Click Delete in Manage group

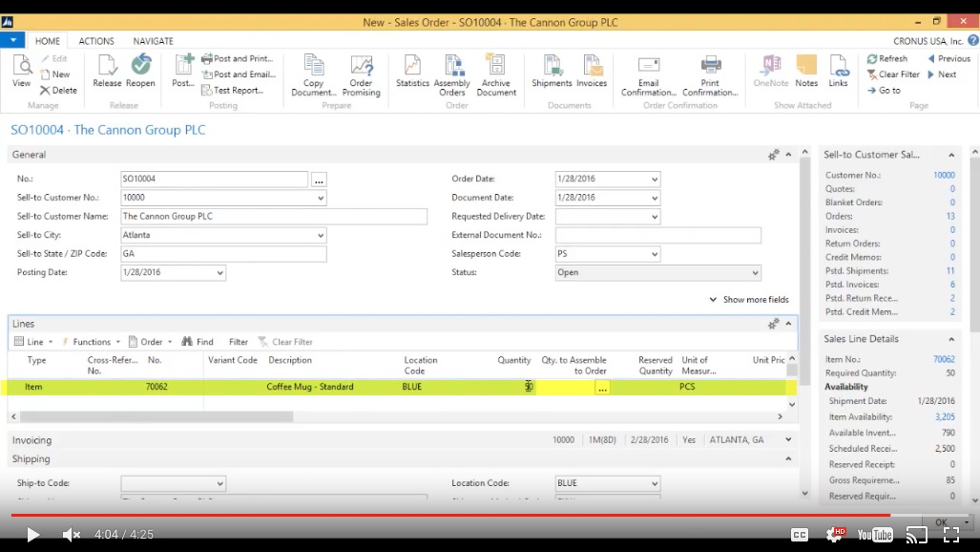pyautogui.click(x=59, y=90)
